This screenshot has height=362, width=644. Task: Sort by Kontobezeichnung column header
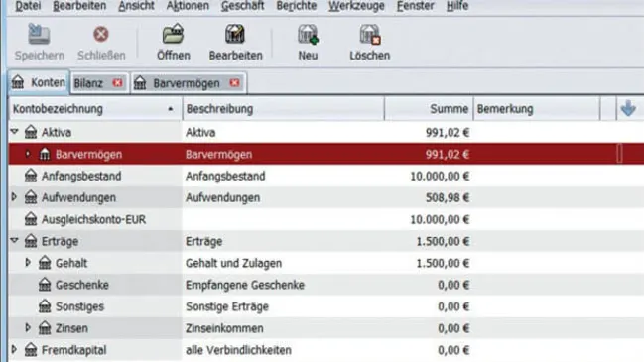tap(95, 109)
